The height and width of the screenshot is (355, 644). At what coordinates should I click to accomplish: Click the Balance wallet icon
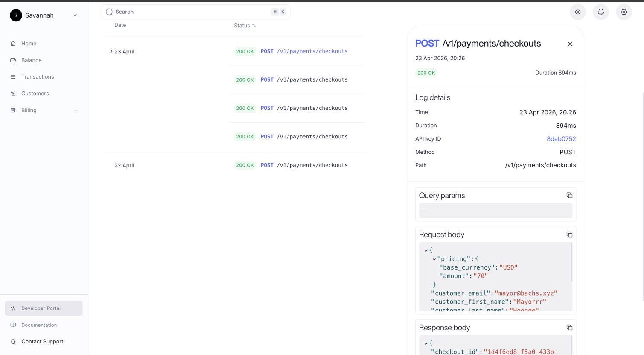pos(13,60)
